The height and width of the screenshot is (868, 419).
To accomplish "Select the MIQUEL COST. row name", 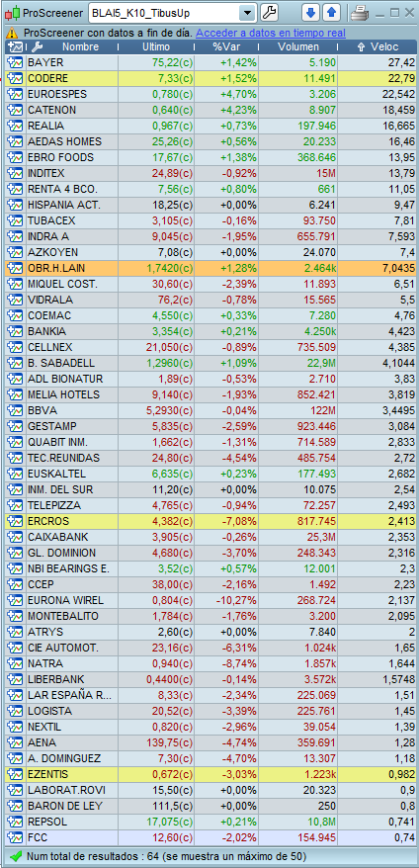I will point(62,284).
